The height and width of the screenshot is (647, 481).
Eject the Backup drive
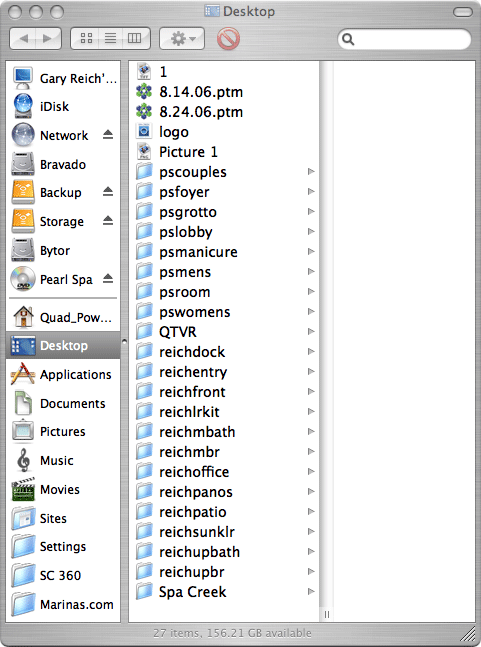108,191
